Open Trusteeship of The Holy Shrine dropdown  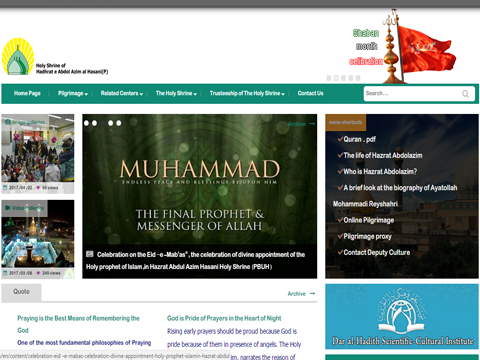tap(247, 93)
